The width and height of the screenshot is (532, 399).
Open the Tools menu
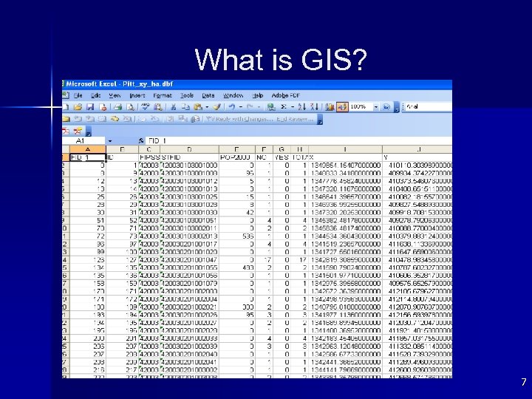click(187, 95)
